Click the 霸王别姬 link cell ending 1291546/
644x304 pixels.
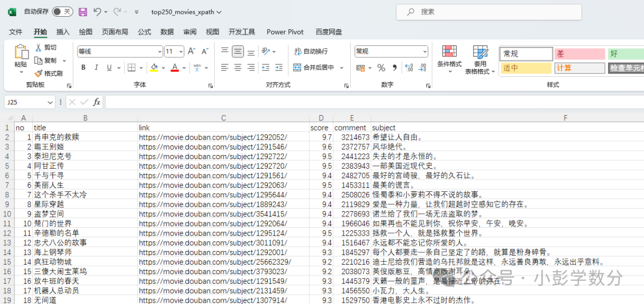coord(224,147)
